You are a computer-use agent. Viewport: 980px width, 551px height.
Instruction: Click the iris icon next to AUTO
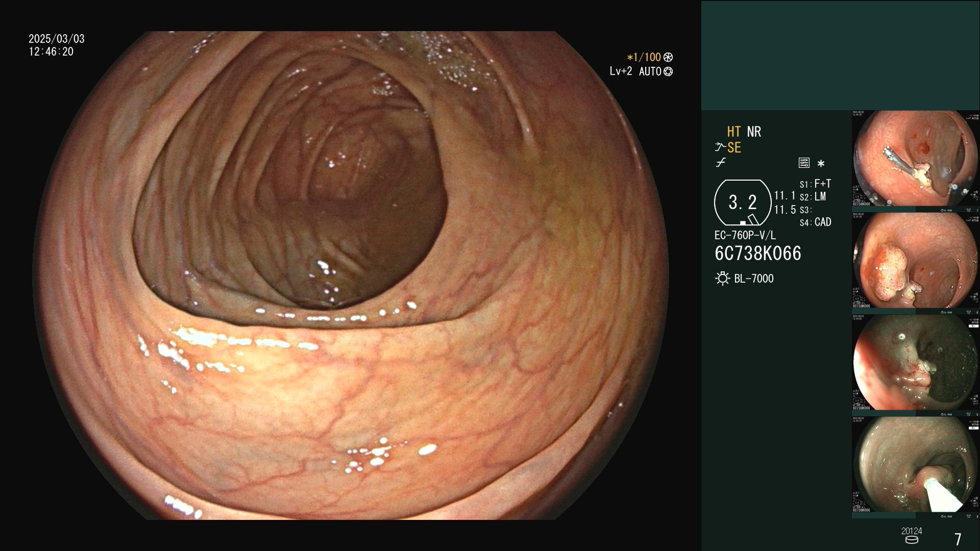(x=668, y=71)
